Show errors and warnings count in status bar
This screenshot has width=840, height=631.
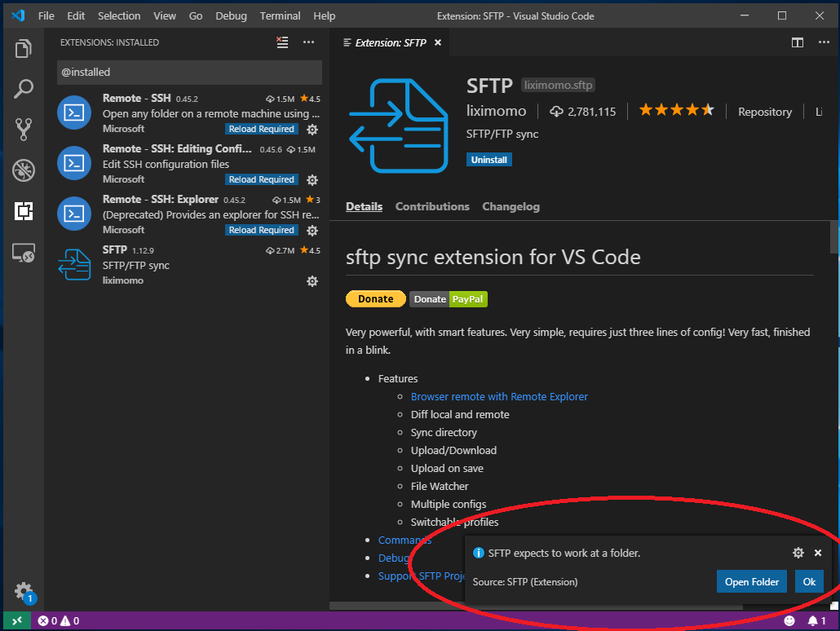[x=59, y=621]
